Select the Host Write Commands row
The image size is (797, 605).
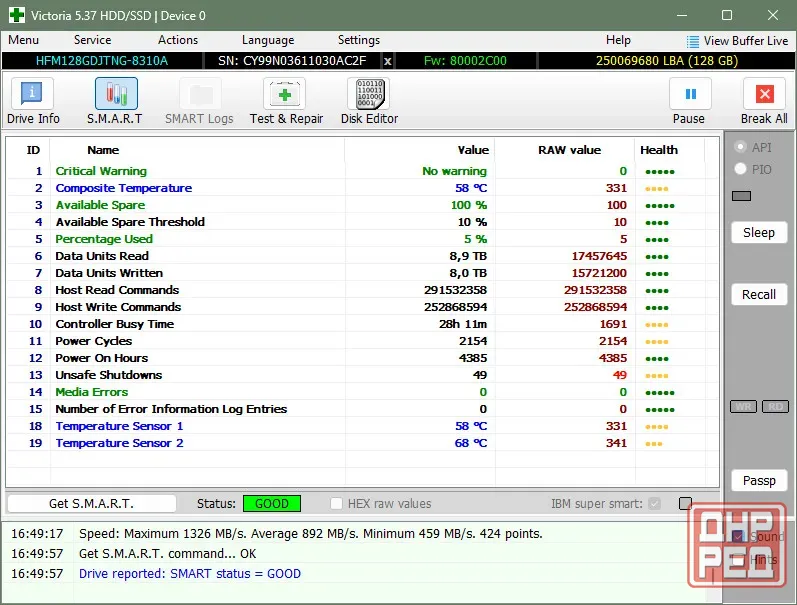363,307
